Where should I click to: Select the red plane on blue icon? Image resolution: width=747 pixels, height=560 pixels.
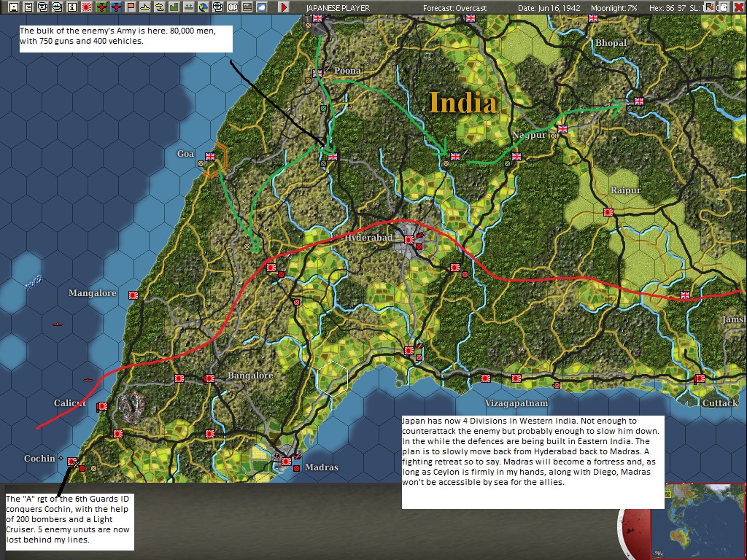pos(116,7)
